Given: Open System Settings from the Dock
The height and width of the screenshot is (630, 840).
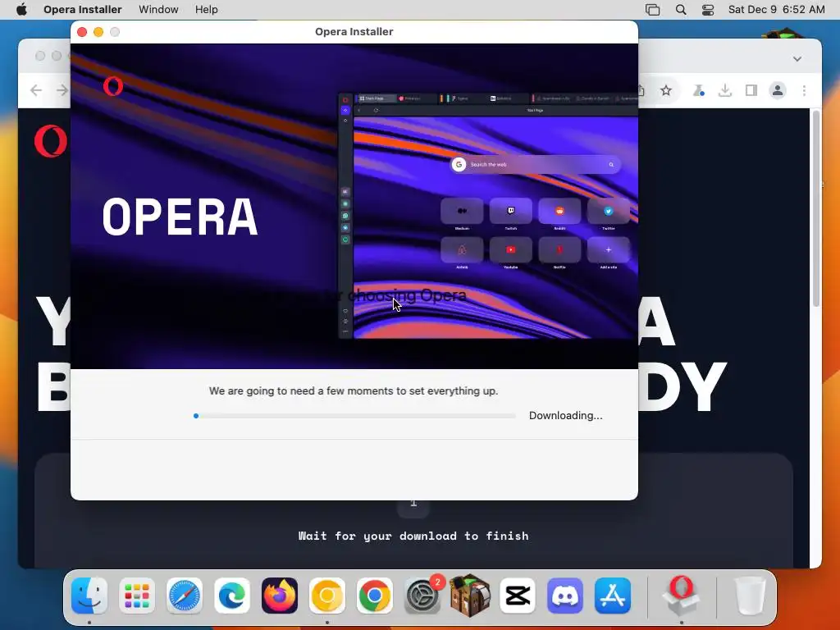Looking at the screenshot, I should point(422,596).
